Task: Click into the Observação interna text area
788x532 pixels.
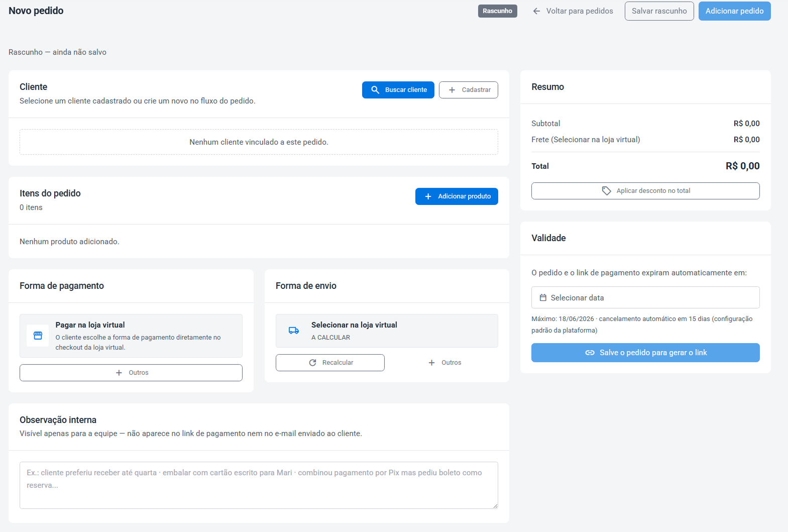Action: 259,485
